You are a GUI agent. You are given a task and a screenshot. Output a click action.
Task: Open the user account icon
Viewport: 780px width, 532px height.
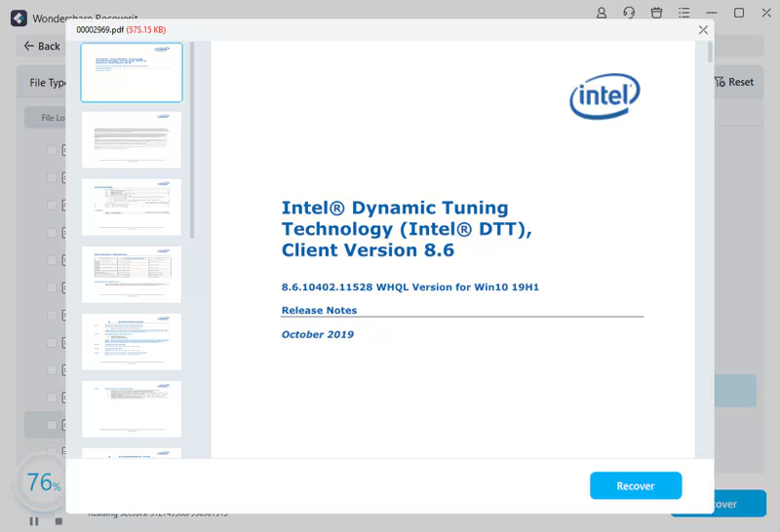coord(602,14)
